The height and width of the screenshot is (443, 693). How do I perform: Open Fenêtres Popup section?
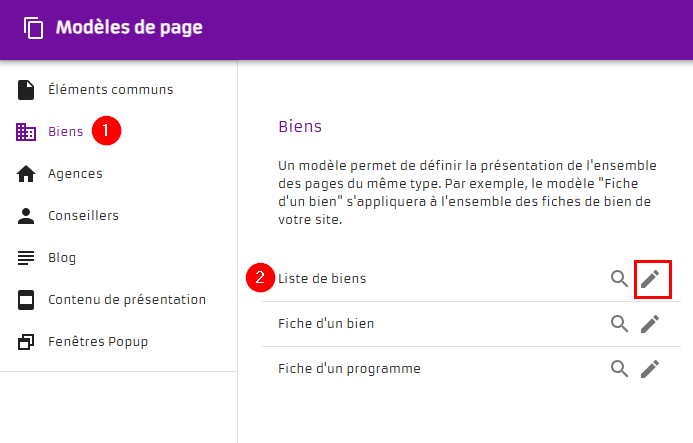point(97,342)
